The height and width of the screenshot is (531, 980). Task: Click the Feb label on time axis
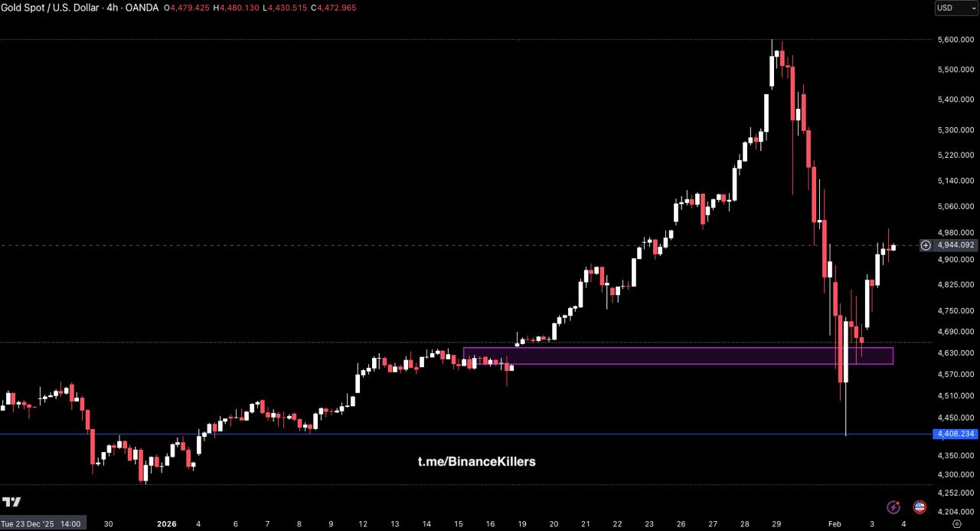click(835, 524)
